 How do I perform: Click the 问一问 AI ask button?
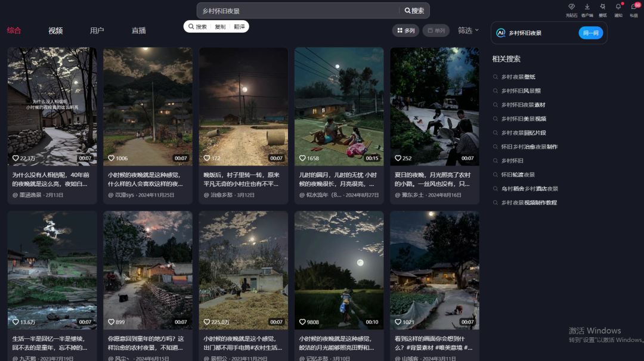point(590,33)
